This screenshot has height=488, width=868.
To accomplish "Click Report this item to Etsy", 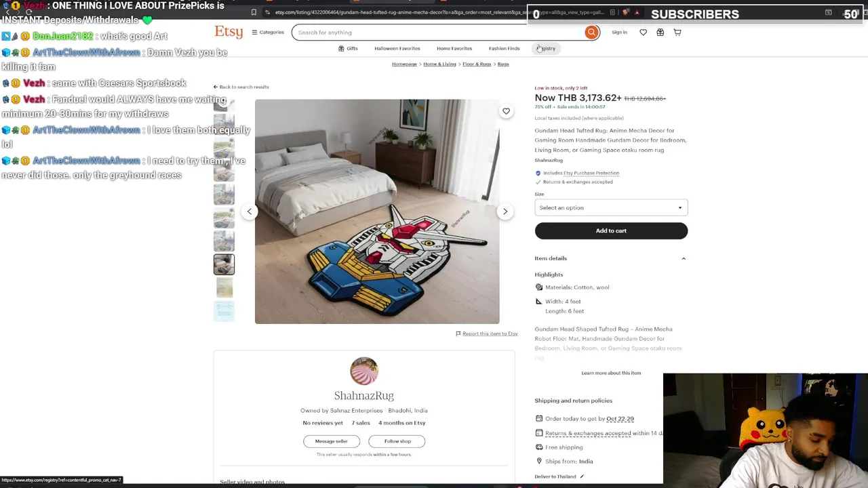I will point(486,333).
